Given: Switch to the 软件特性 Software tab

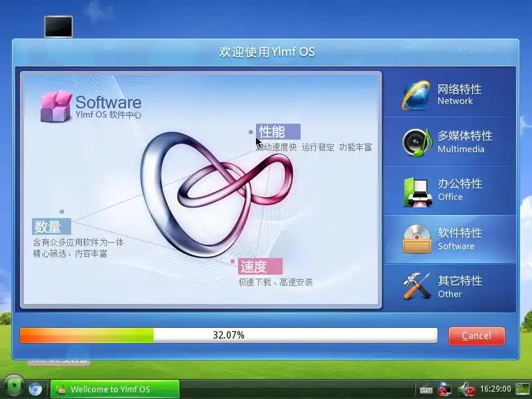Looking at the screenshot, I should click(450, 239).
